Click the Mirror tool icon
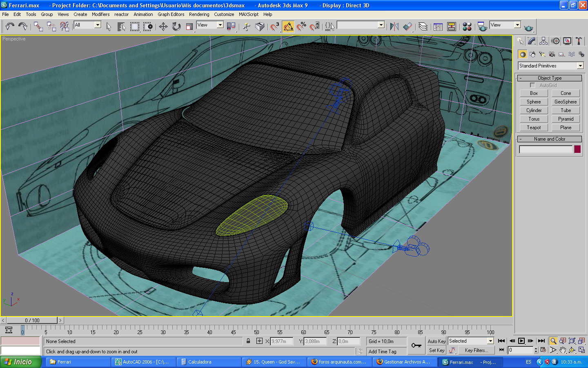 click(x=394, y=27)
